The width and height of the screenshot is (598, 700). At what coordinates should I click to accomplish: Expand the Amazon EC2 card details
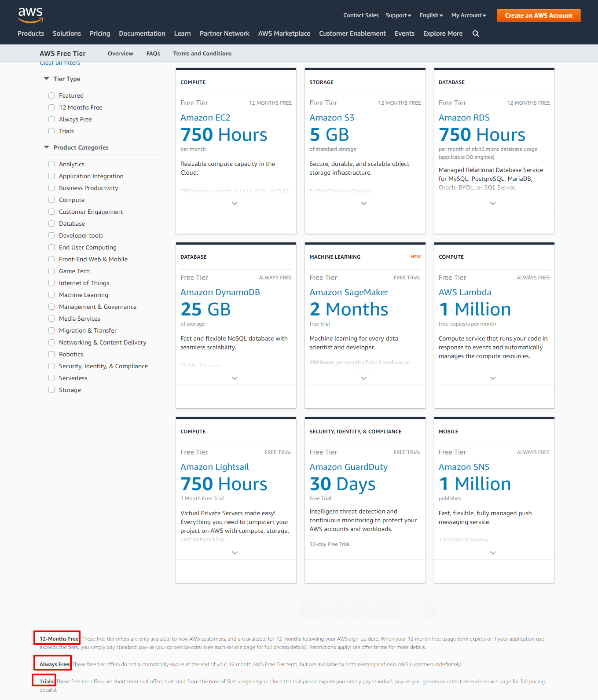235,203
